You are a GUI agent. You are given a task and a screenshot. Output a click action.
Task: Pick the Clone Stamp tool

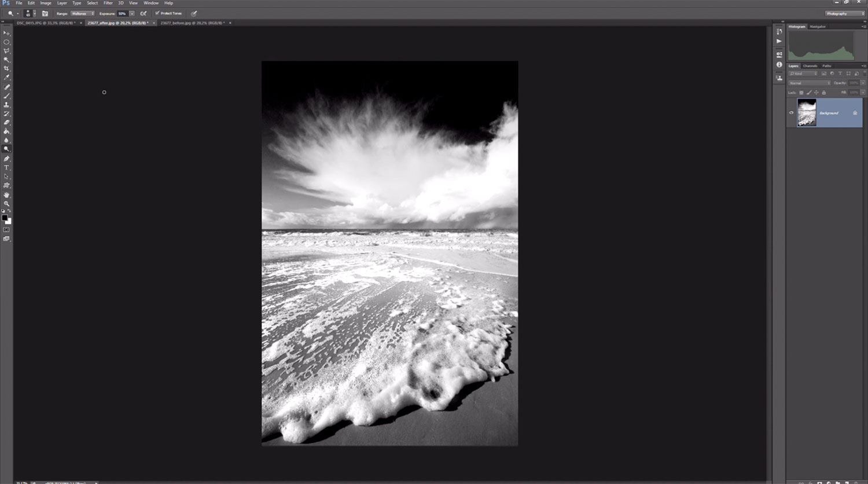[6, 105]
